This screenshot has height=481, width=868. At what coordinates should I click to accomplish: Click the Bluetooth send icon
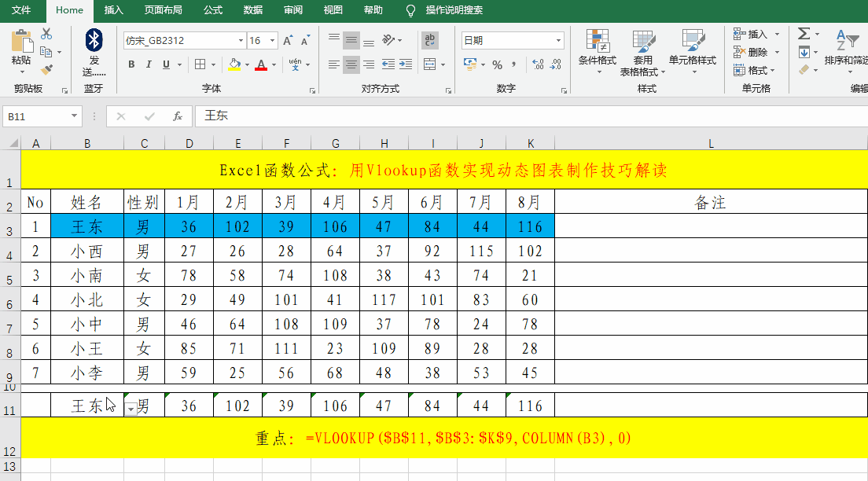point(94,39)
